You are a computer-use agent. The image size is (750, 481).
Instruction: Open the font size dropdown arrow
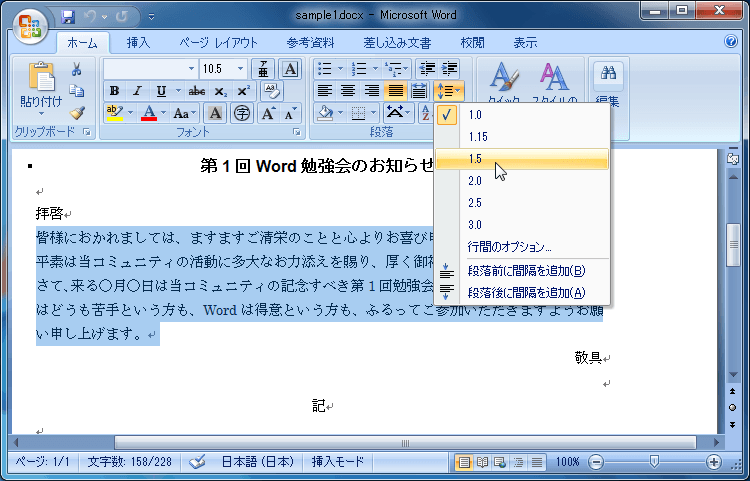coord(240,69)
